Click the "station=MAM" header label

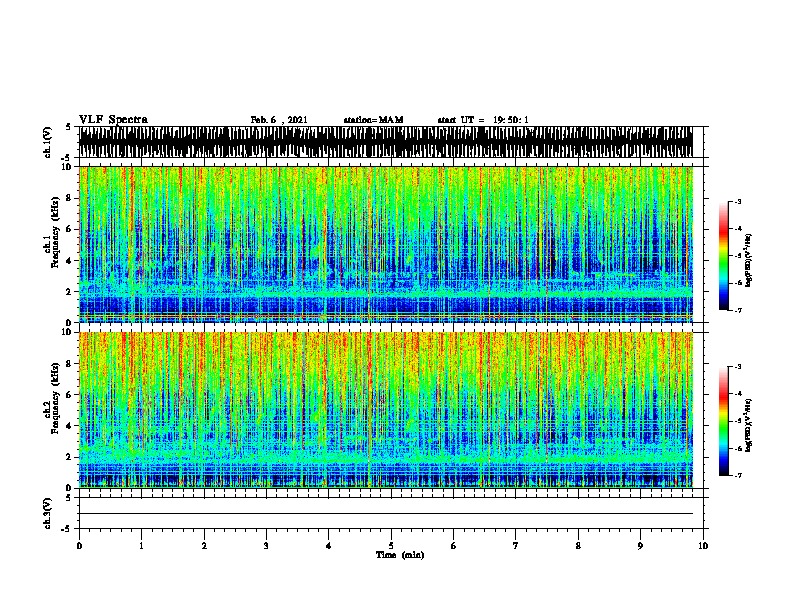[373, 120]
